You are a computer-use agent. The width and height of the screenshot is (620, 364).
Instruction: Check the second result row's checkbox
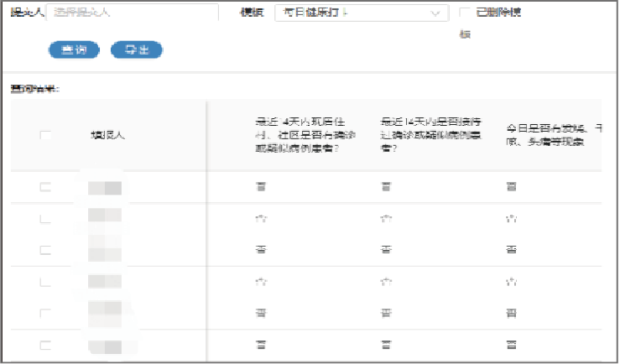pyautogui.click(x=45, y=219)
